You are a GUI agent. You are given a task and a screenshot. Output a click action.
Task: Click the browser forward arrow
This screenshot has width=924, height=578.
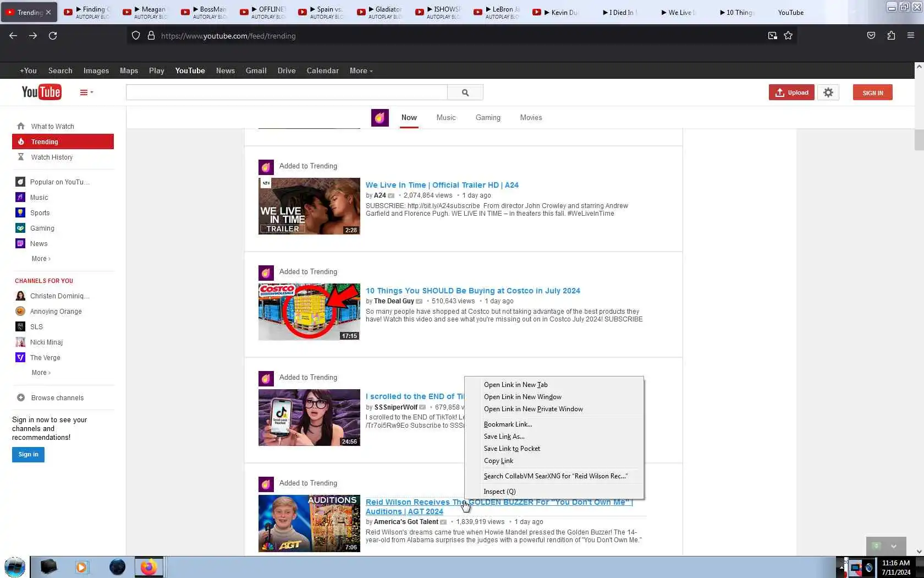(x=33, y=36)
